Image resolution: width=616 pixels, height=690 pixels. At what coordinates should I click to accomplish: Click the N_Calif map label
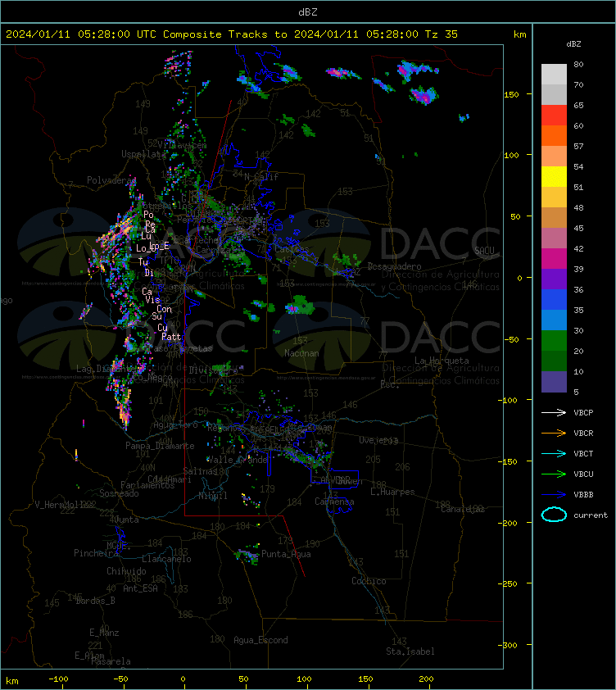[x=261, y=177]
